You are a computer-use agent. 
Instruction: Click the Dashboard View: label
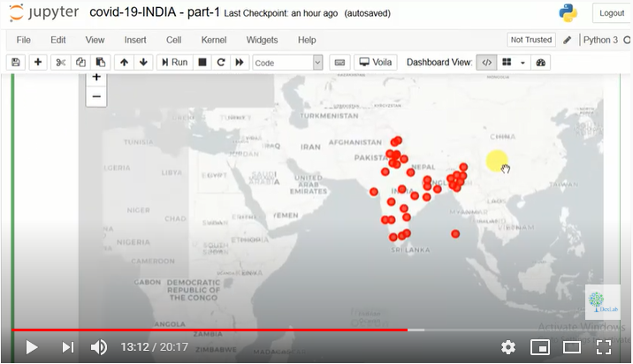coord(439,63)
